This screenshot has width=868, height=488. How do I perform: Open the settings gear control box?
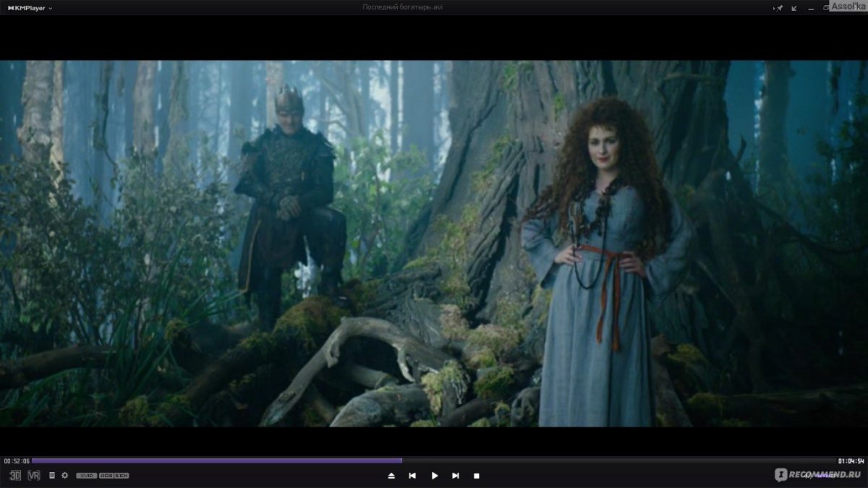(x=65, y=475)
